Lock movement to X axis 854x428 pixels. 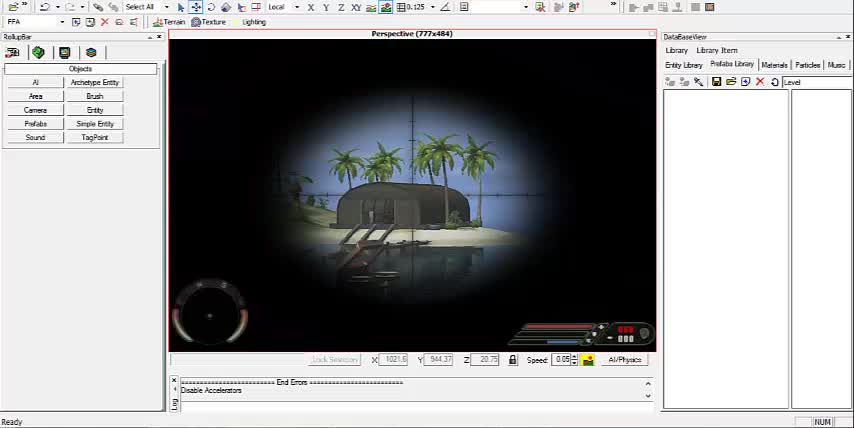pos(310,7)
